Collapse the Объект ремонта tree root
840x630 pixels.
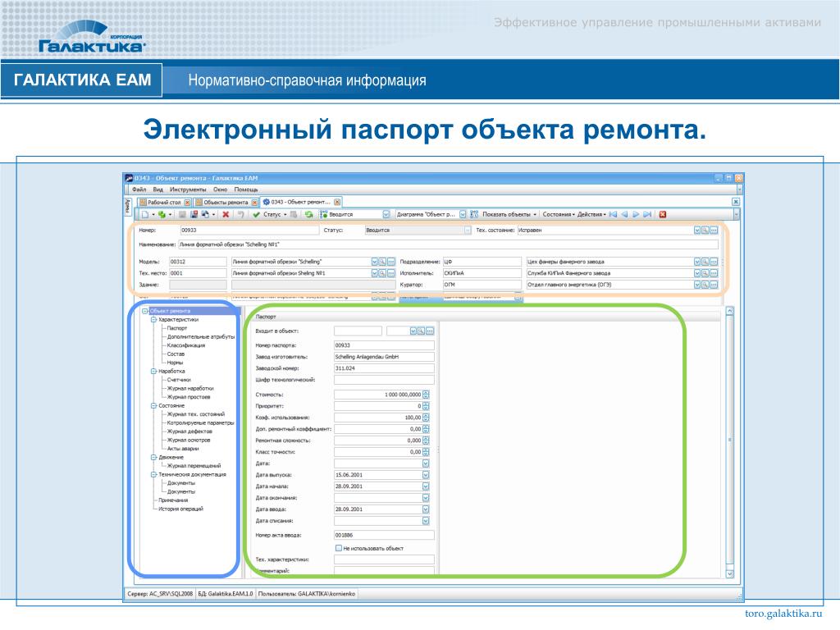coord(144,311)
